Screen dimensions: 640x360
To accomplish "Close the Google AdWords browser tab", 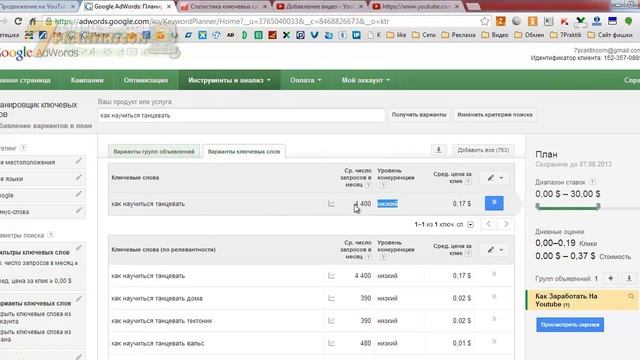I will tap(169, 7).
